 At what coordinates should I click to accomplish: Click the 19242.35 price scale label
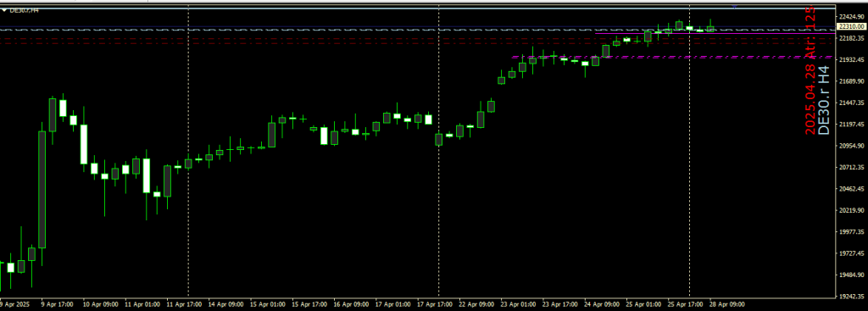pos(852,297)
